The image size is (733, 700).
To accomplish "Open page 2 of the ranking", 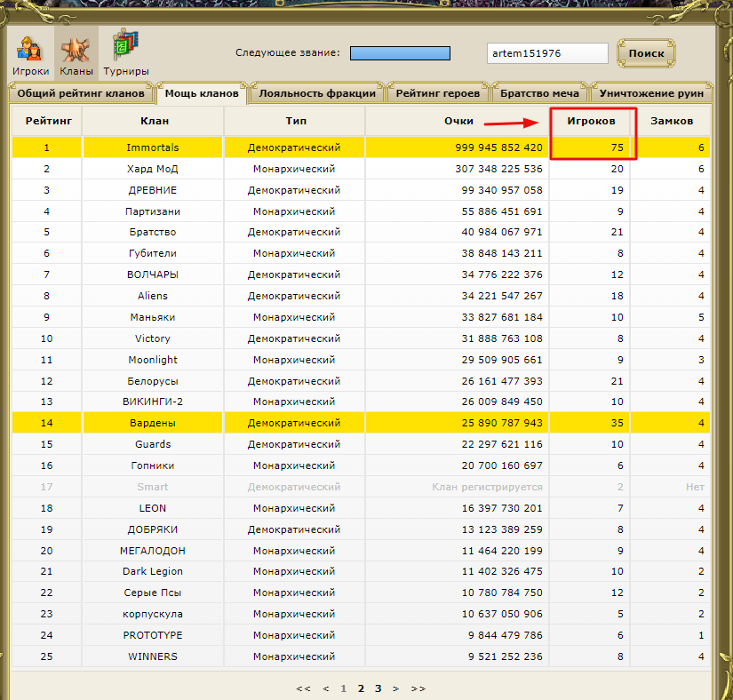I will [x=361, y=688].
